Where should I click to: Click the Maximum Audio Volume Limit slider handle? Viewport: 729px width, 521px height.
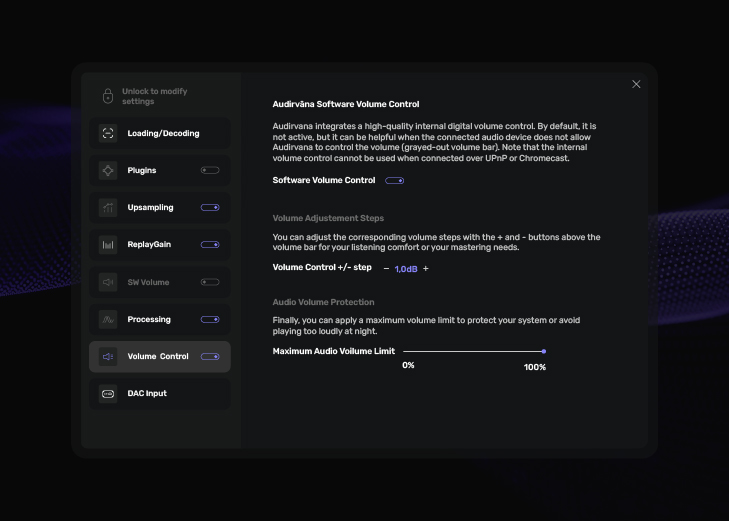[x=543, y=351]
